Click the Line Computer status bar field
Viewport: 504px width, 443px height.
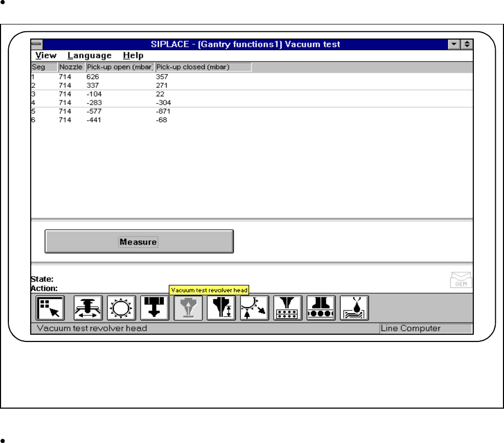[426, 328]
